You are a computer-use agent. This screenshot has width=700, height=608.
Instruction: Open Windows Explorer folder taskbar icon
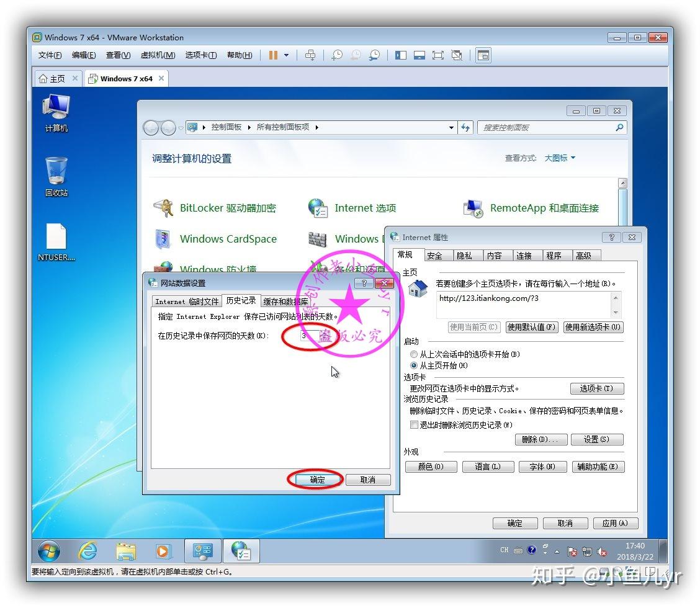pyautogui.click(x=126, y=552)
